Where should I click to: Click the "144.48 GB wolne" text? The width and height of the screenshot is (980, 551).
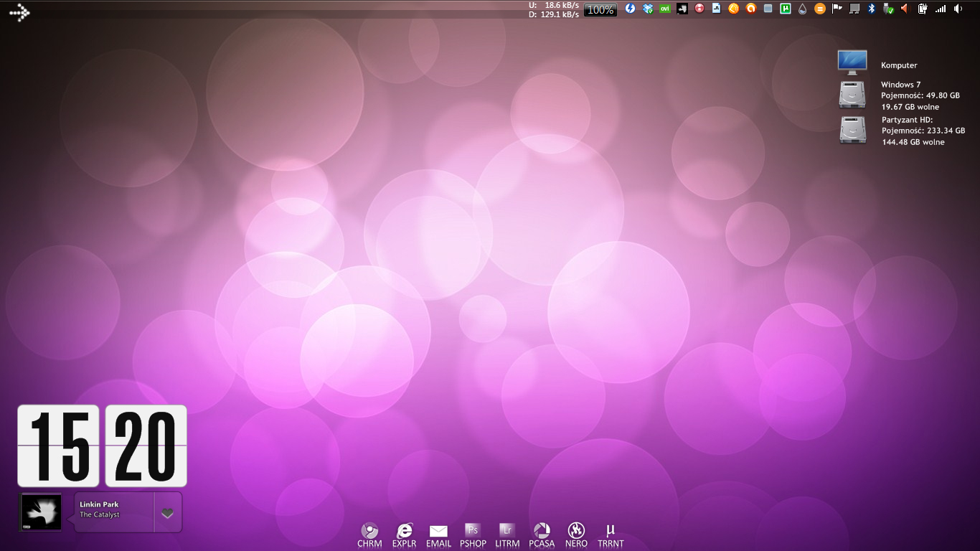913,142
